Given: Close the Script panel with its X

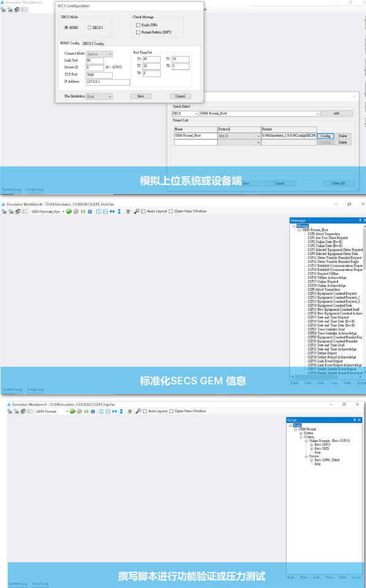Looking at the screenshot, I should [359, 420].
